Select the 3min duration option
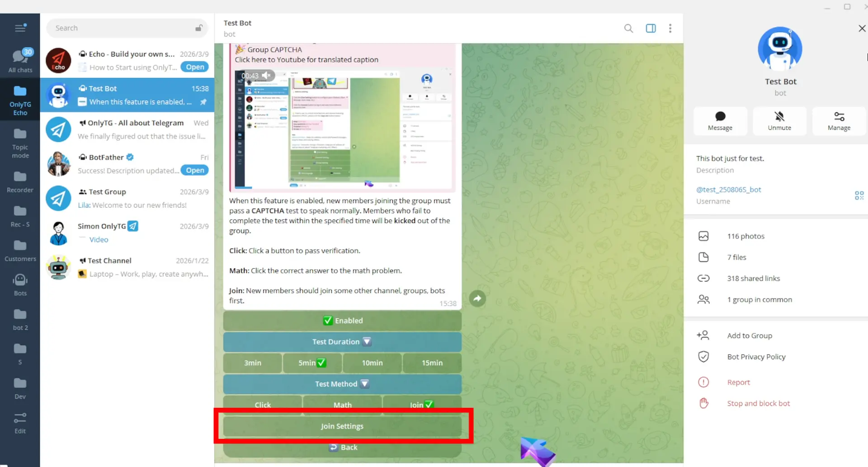This screenshot has height=467, width=868. [x=252, y=363]
